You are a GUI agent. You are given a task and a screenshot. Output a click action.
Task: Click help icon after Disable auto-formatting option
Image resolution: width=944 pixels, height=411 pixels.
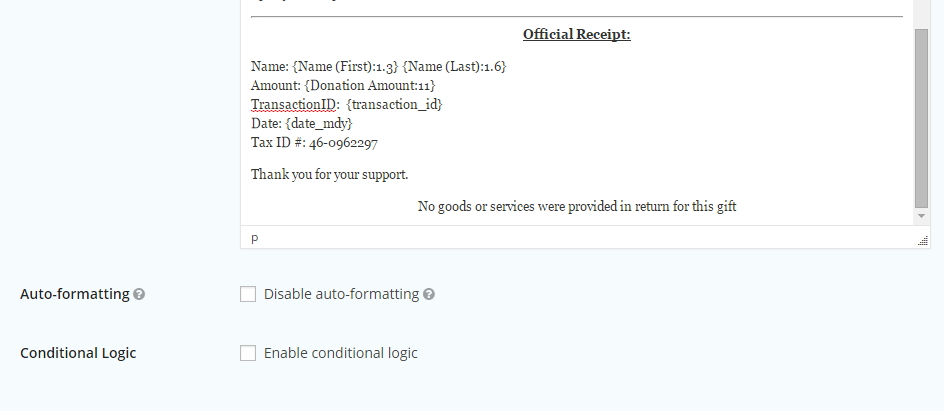(x=429, y=294)
